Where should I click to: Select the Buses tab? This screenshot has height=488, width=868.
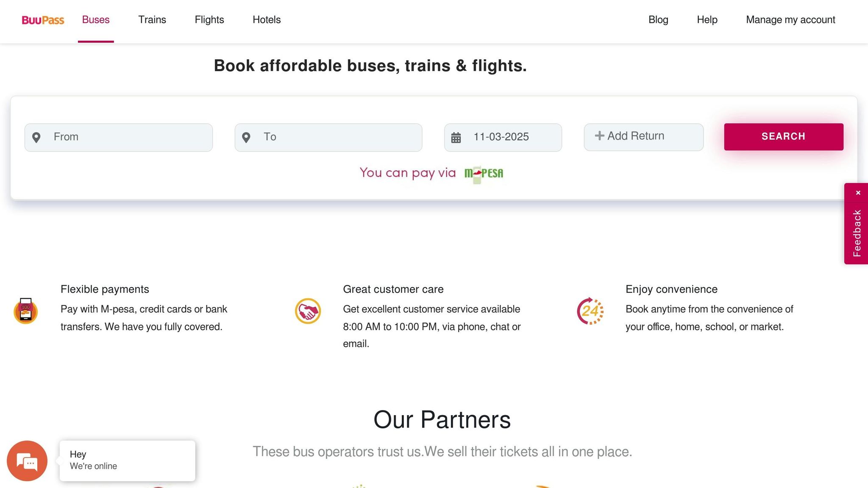[96, 20]
